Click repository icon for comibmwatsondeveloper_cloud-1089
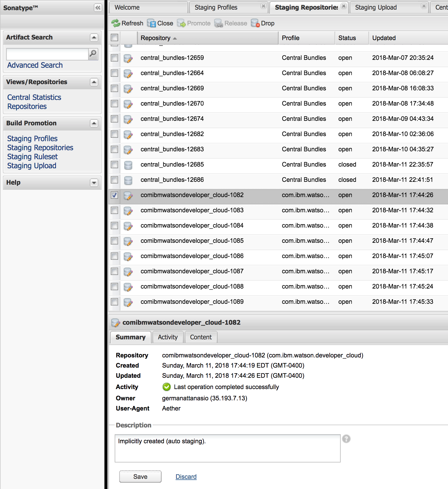Screen dimensions: 448x489 click(128, 302)
